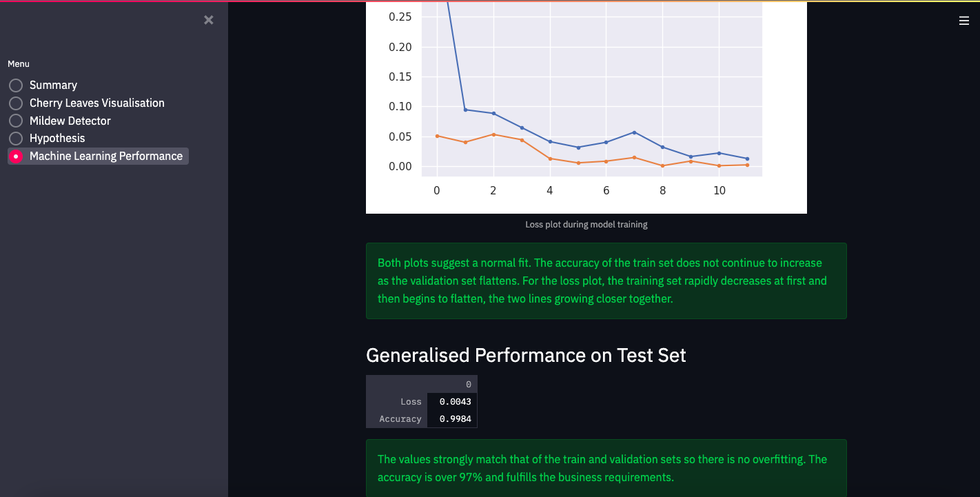The image size is (980, 497).
Task: Select the Summary page
Action: (x=53, y=85)
